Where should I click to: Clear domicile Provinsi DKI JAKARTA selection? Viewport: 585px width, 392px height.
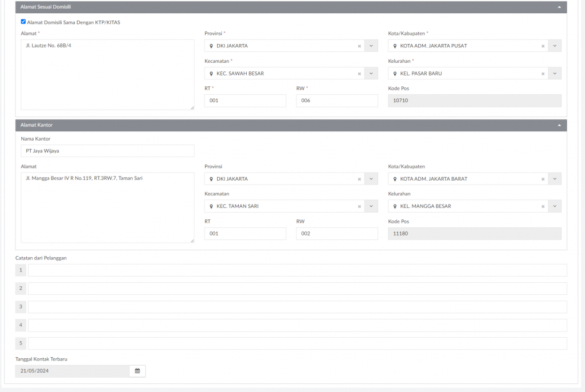[359, 46]
